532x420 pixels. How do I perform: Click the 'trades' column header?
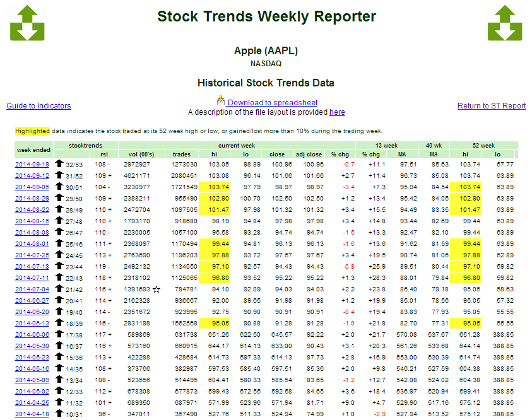(182, 155)
